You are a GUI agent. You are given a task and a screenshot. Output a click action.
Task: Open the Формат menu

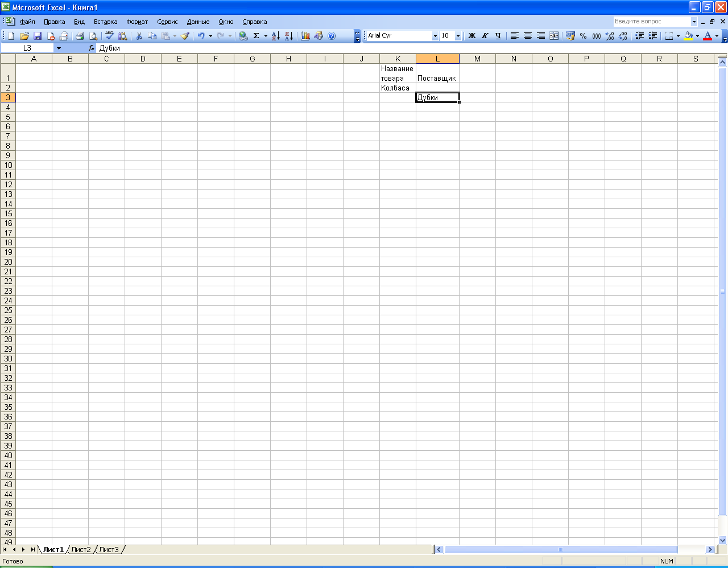(x=137, y=22)
